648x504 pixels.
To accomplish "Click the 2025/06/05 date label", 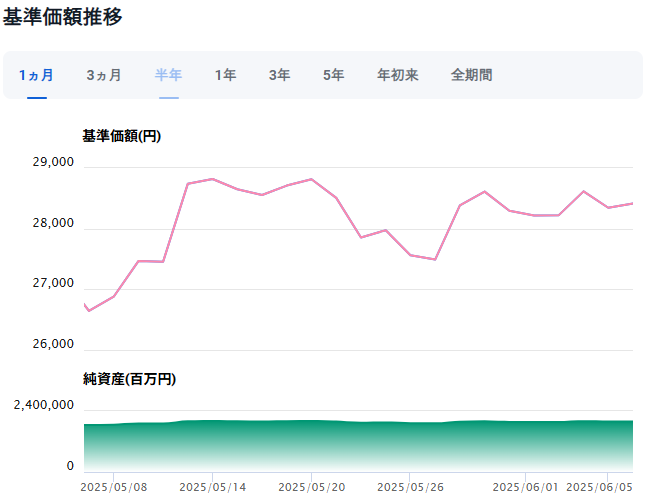I will pos(599,487).
